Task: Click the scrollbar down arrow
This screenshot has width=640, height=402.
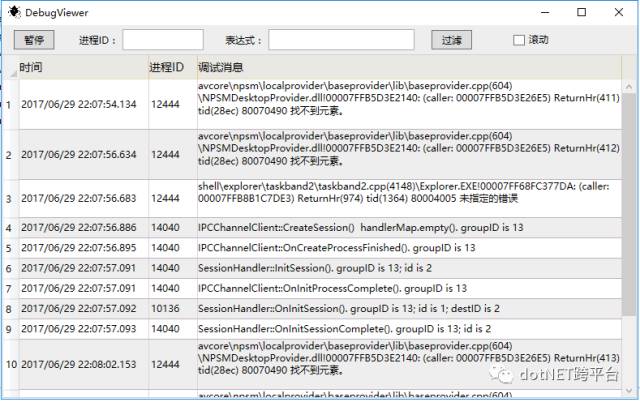Action: [x=629, y=391]
